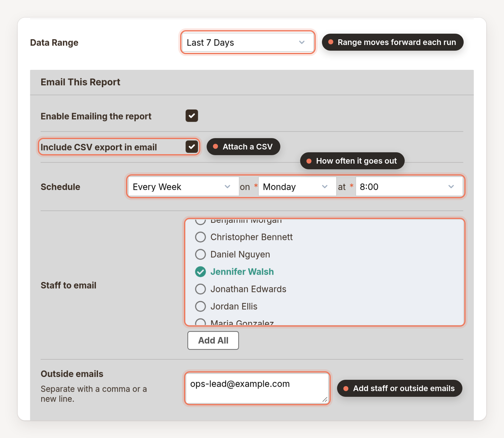Click the Schedule label
Screen dimensions: 504x438
(60, 187)
